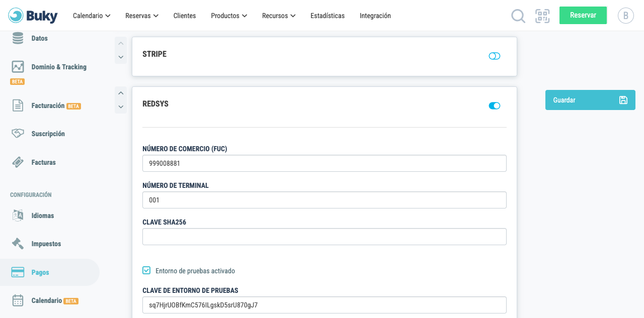This screenshot has height=318, width=644.
Task: Click the Idiomas translate icon
Action: [x=18, y=216]
